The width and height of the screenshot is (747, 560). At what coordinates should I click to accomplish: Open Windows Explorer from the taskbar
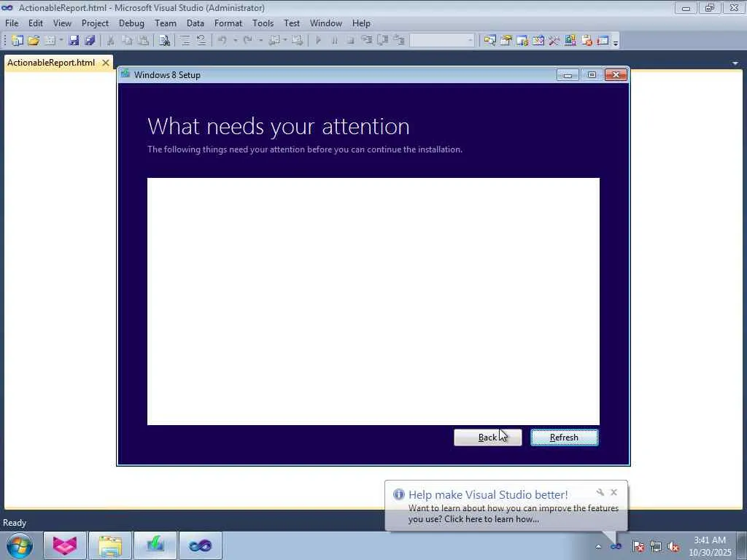[x=110, y=545]
